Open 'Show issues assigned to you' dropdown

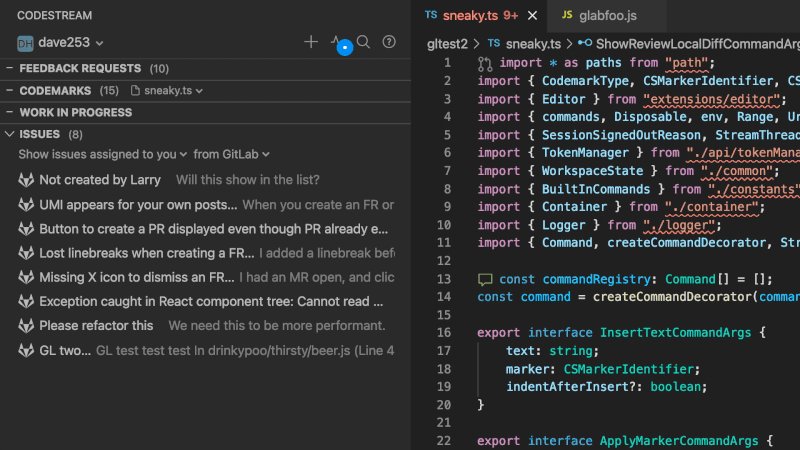tap(103, 154)
